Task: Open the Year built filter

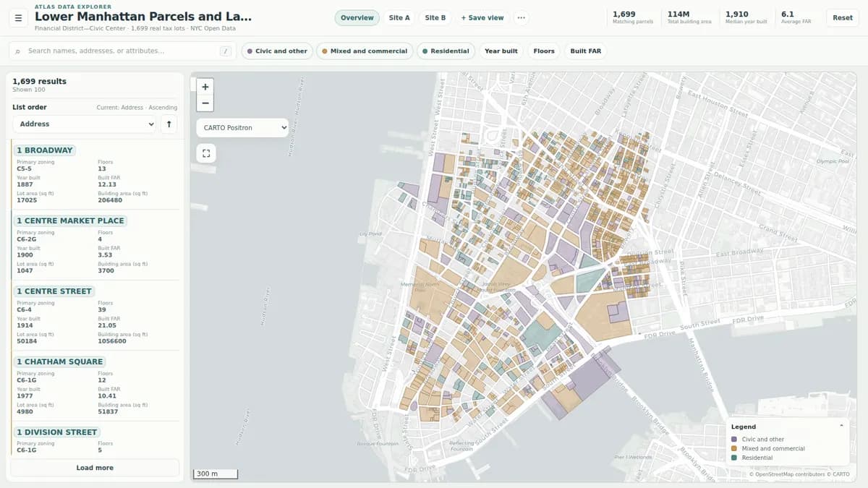Action: point(501,51)
